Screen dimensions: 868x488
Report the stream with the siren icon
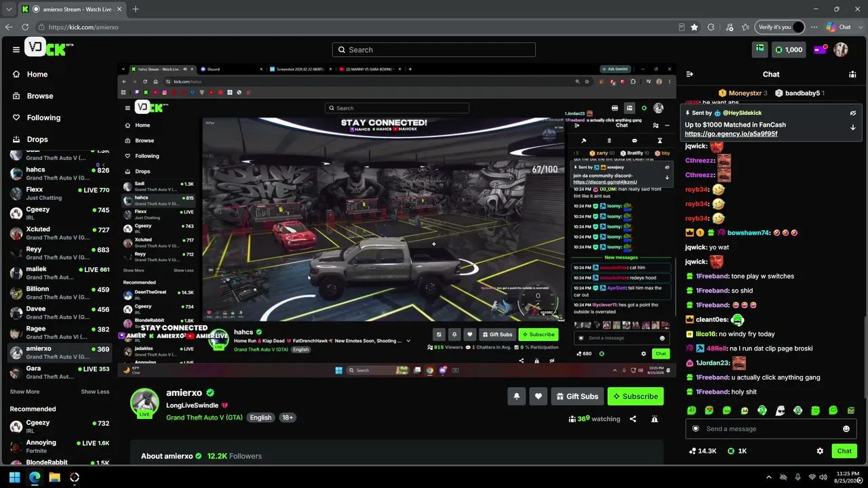point(654,419)
